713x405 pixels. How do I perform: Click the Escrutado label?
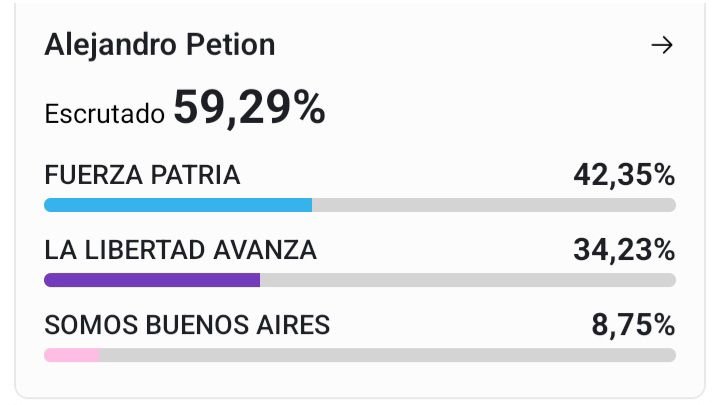click(104, 114)
